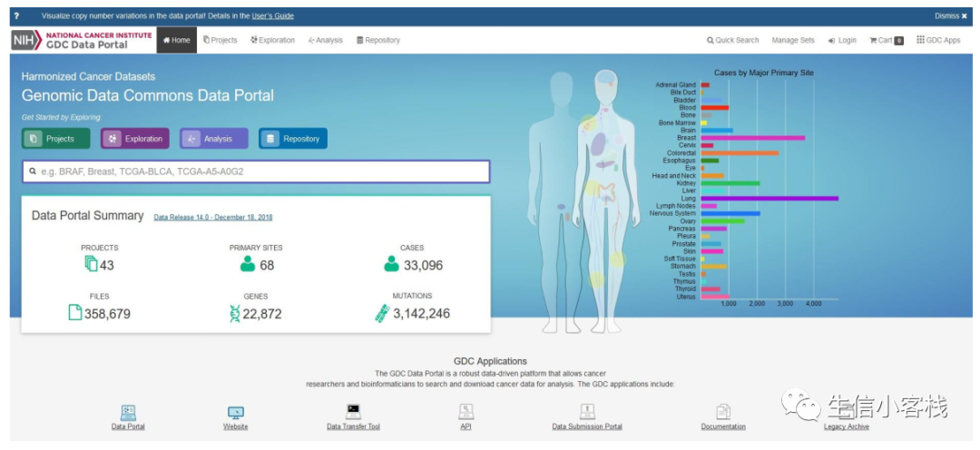Click the Blood bar in the chart

point(715,107)
